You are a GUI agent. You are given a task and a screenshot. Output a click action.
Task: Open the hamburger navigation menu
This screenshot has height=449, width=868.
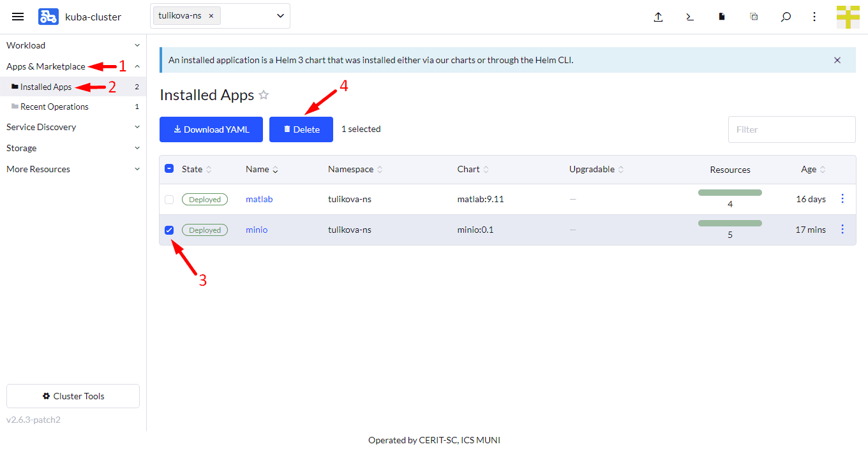(18, 17)
